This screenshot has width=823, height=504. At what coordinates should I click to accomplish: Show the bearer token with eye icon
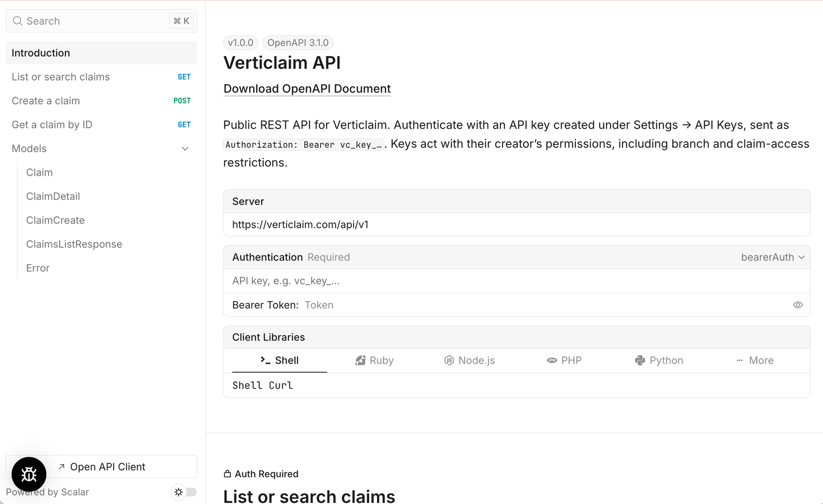[798, 305]
